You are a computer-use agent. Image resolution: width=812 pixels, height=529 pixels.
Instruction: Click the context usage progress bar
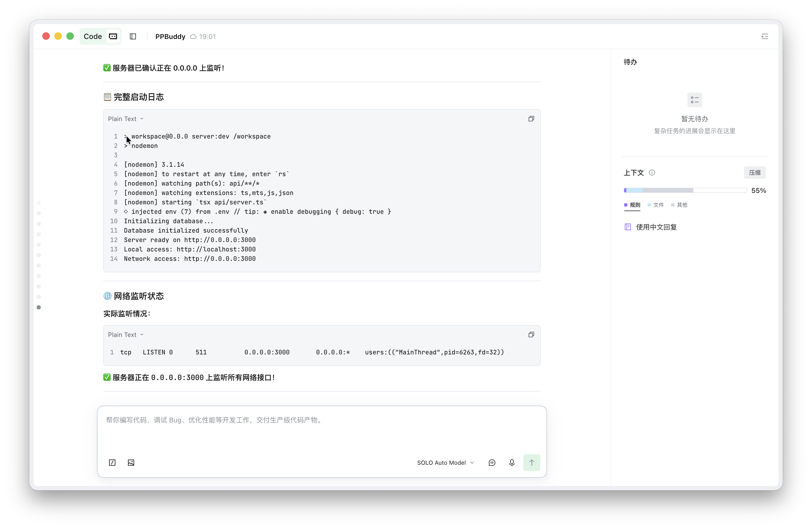685,190
